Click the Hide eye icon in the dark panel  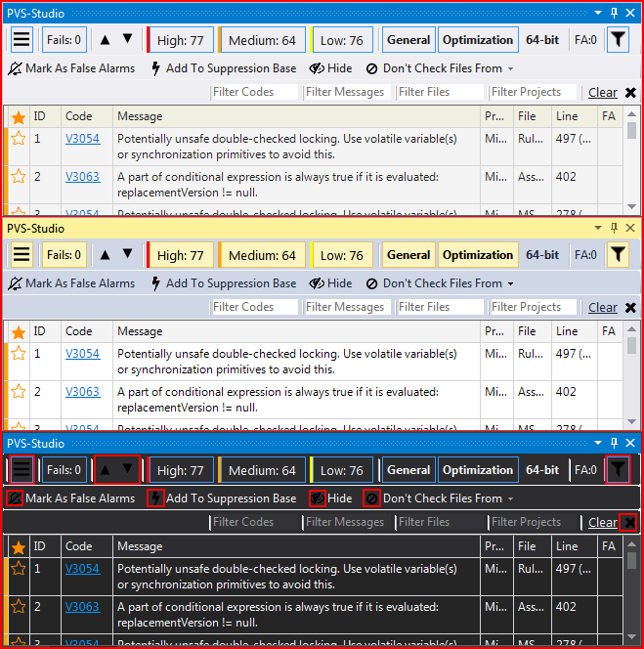[x=317, y=498]
